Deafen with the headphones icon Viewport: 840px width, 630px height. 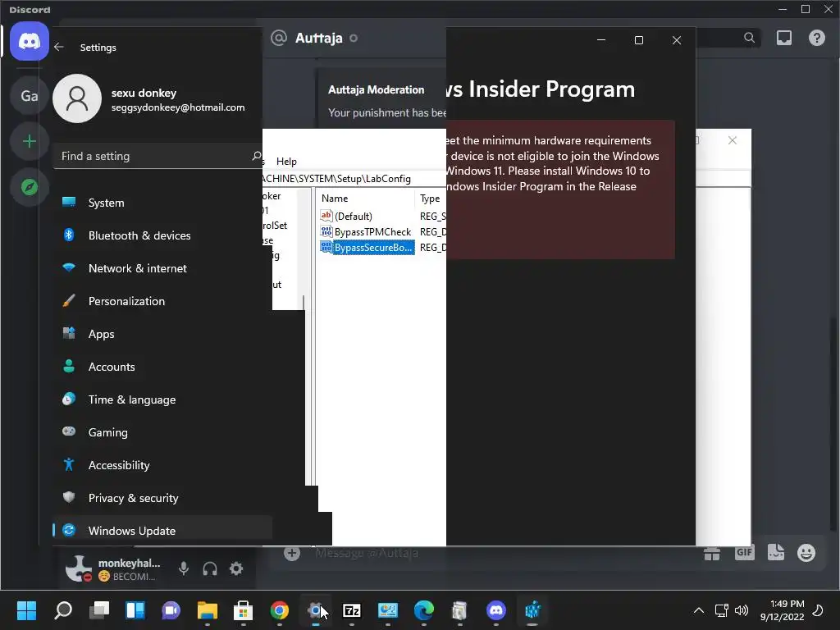point(210,568)
